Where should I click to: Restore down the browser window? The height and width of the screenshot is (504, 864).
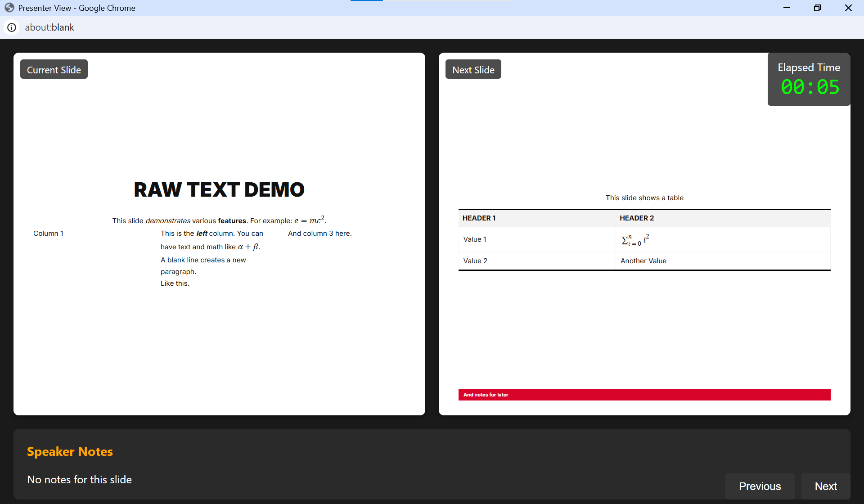[817, 8]
